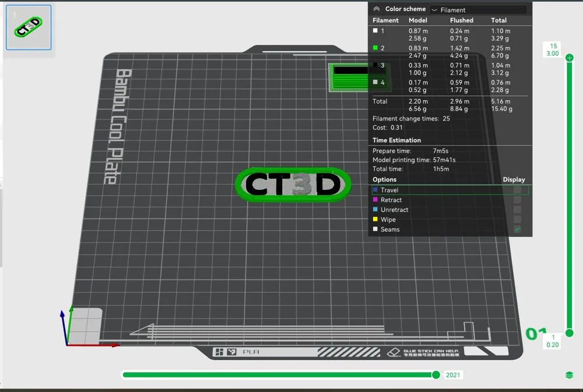Screen dimensions: 583x392
Task: Enable the Retract display checkbox
Action: [x=517, y=200]
